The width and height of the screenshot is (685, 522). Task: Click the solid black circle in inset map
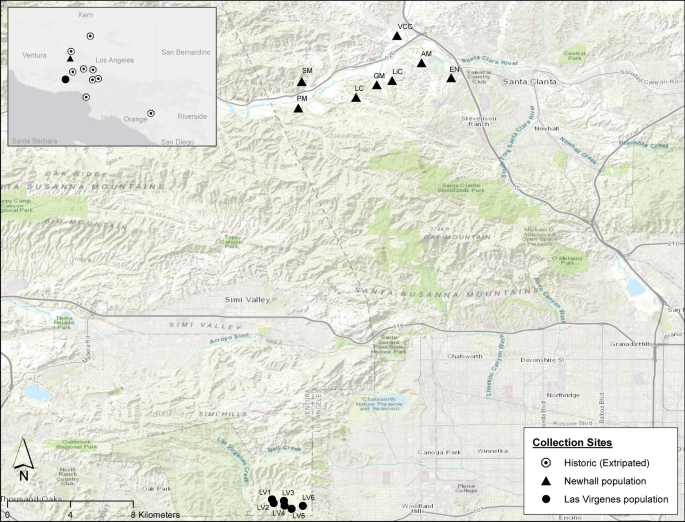pos(66,79)
